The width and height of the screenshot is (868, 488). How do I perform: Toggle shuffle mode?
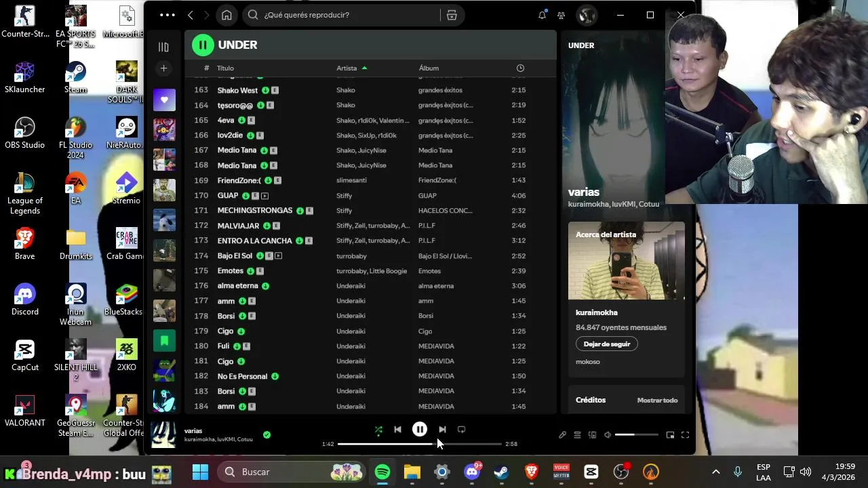coord(378,429)
